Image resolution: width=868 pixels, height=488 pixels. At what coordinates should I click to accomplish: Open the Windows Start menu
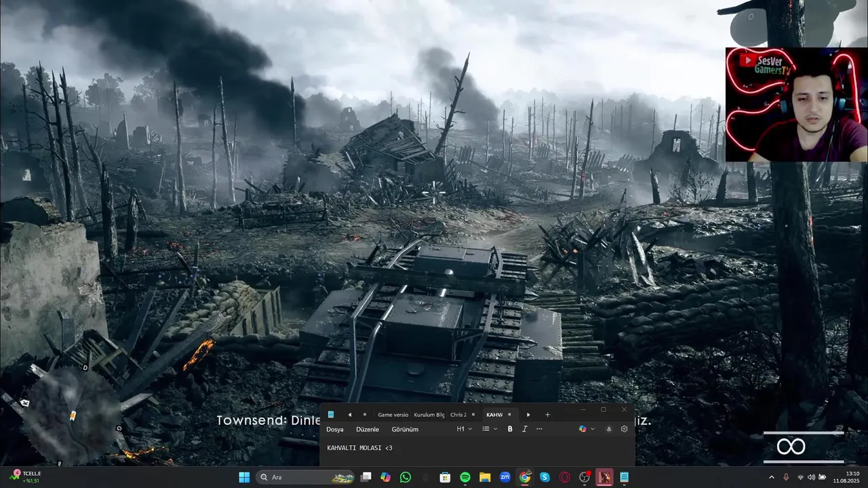244,477
